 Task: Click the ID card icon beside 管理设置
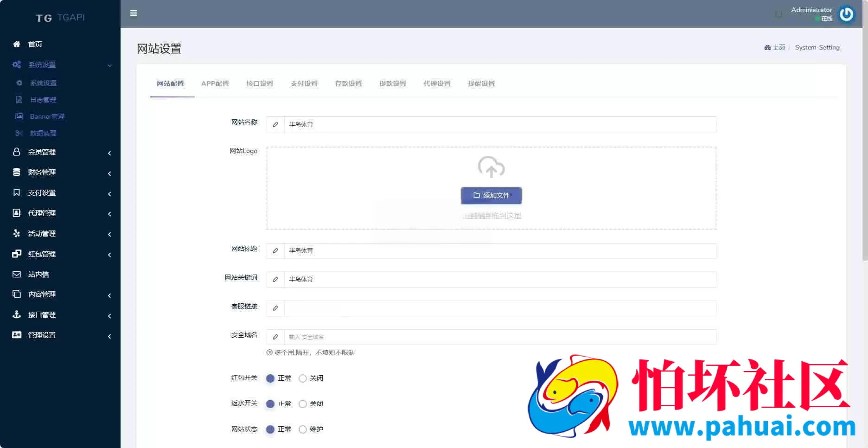(17, 335)
